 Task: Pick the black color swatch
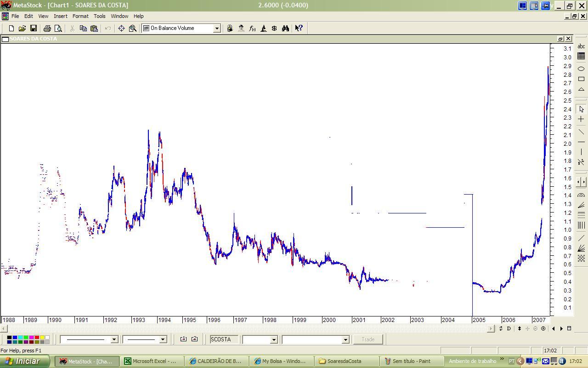pos(9,338)
